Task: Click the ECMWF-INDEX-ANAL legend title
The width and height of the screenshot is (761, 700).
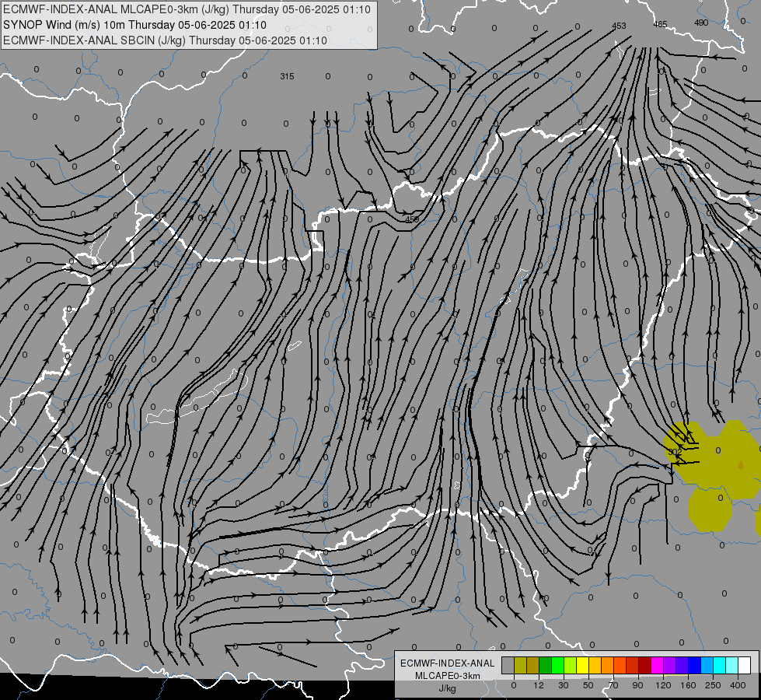Action: [x=448, y=663]
